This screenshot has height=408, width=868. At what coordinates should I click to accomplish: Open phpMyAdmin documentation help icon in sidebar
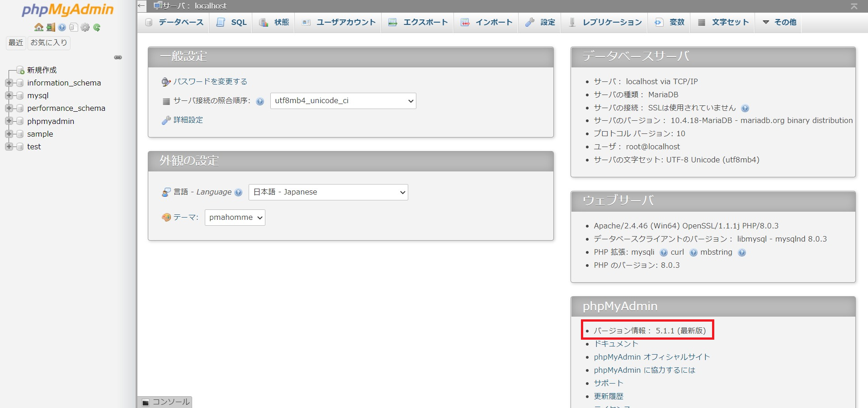62,27
